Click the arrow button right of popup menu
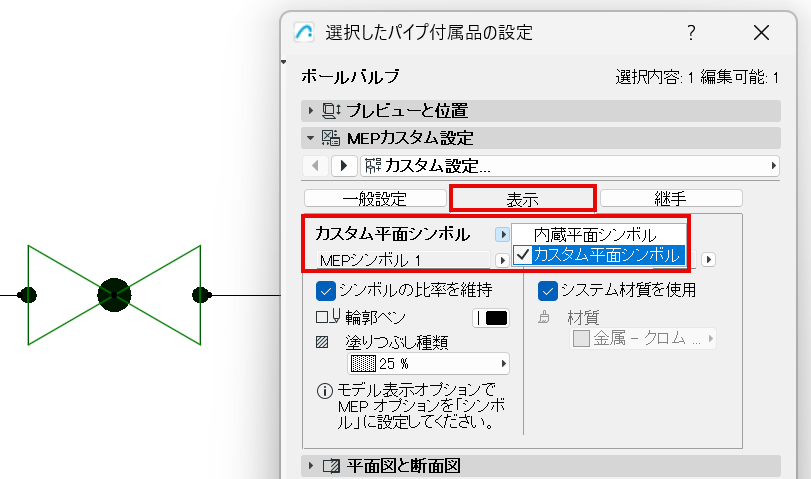This screenshot has width=811, height=479. pyautogui.click(x=709, y=259)
